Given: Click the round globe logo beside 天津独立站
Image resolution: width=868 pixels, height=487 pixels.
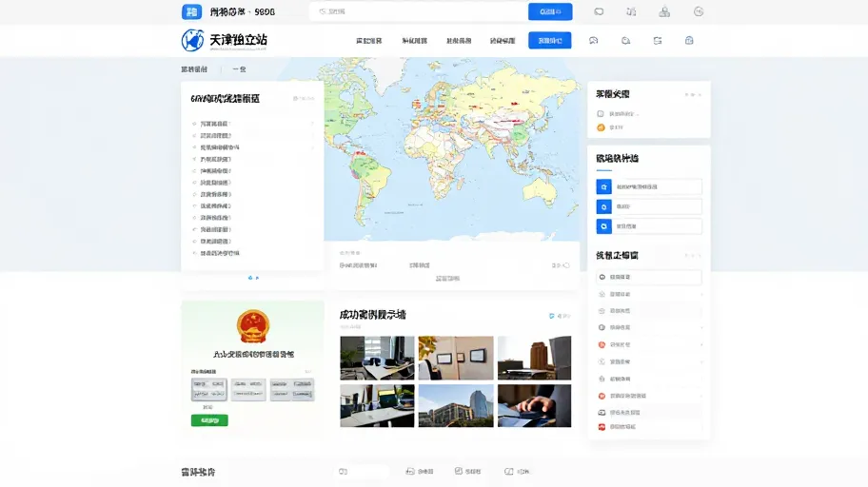Looking at the screenshot, I should [x=192, y=40].
